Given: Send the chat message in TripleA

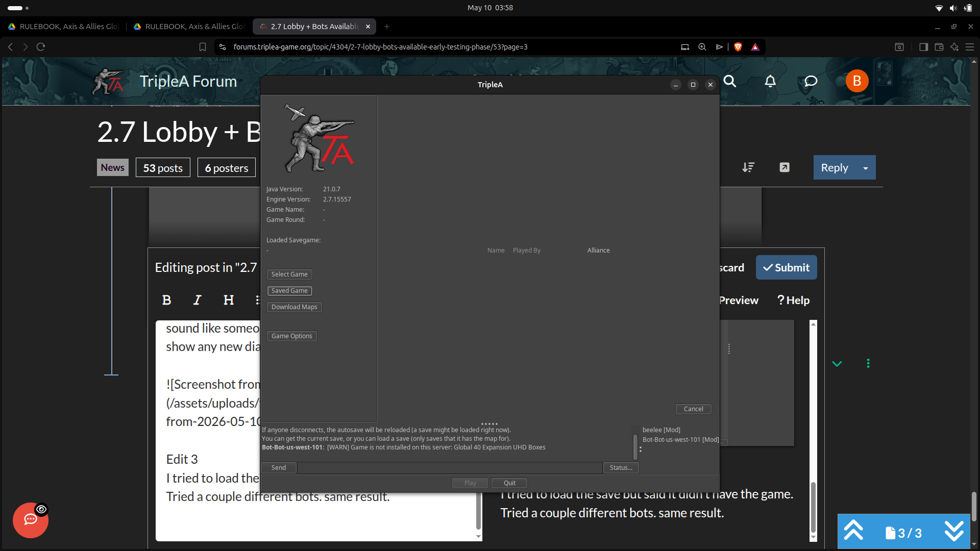Looking at the screenshot, I should [279, 468].
